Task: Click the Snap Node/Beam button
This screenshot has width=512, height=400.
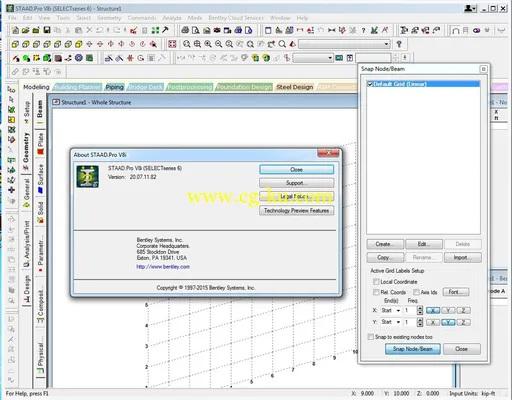Action: click(x=413, y=349)
